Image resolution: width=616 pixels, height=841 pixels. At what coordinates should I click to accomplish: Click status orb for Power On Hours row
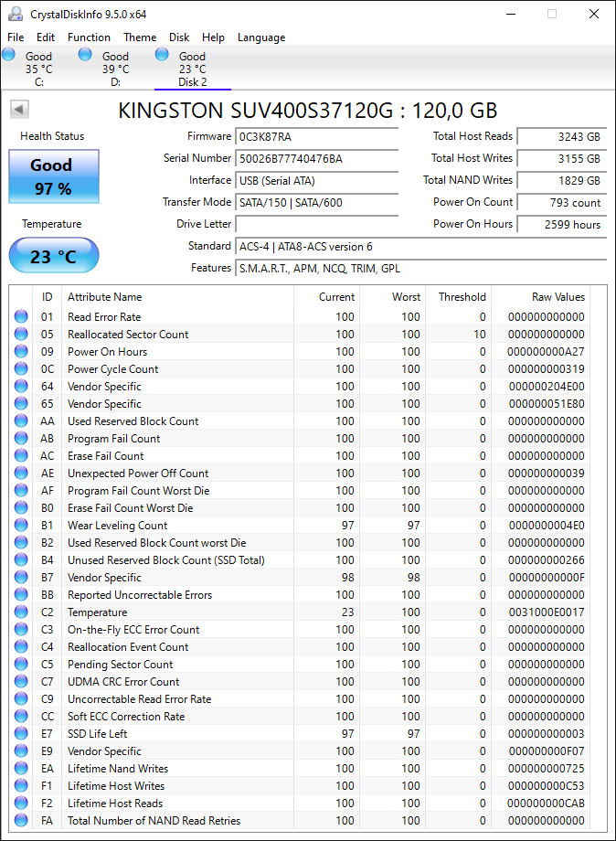click(21, 351)
